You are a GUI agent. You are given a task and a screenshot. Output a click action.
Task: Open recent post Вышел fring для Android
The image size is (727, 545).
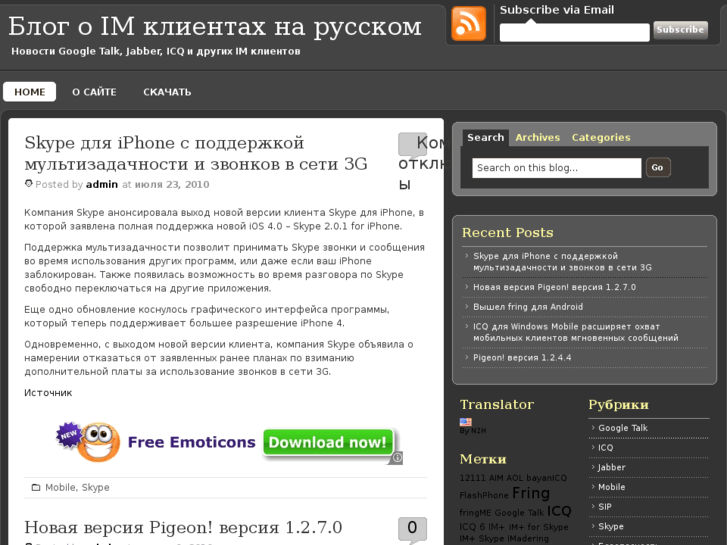528,307
